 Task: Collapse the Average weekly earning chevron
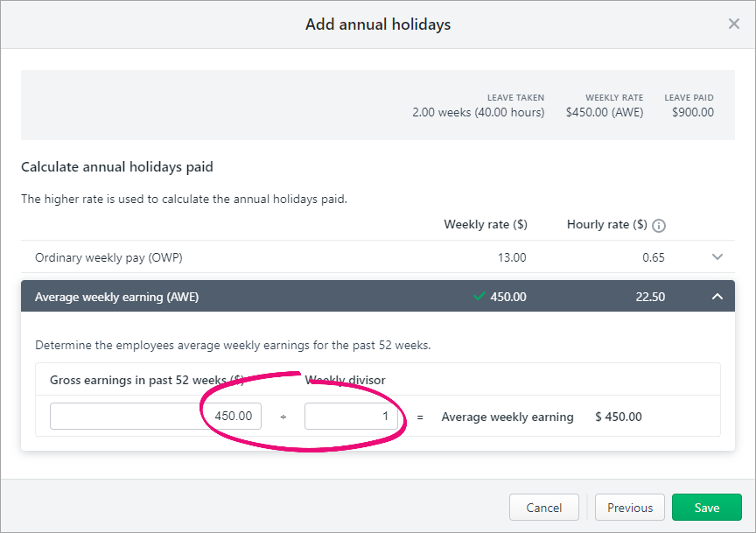click(717, 297)
